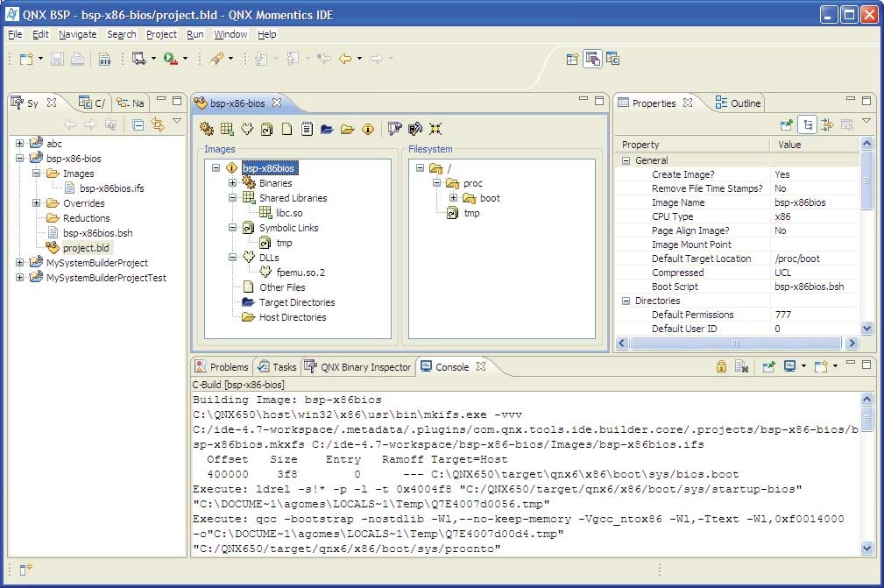Screen dimensions: 884x588
Task: Click the Add Binaries gear icon in editor toolbar
Action: coord(207,129)
